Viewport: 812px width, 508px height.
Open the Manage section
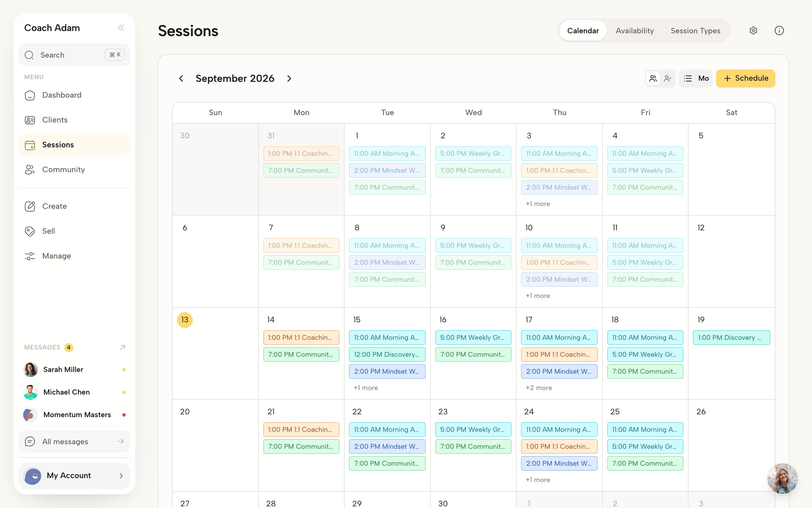[x=74, y=256]
